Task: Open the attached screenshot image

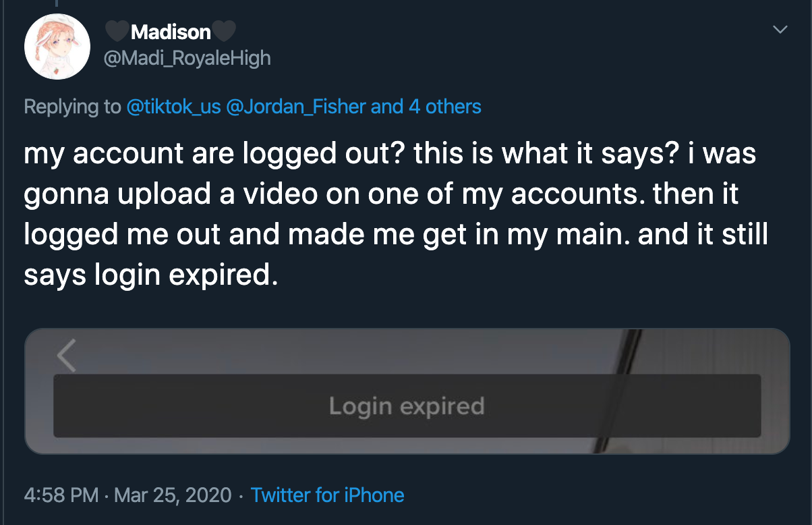Action: point(406,391)
